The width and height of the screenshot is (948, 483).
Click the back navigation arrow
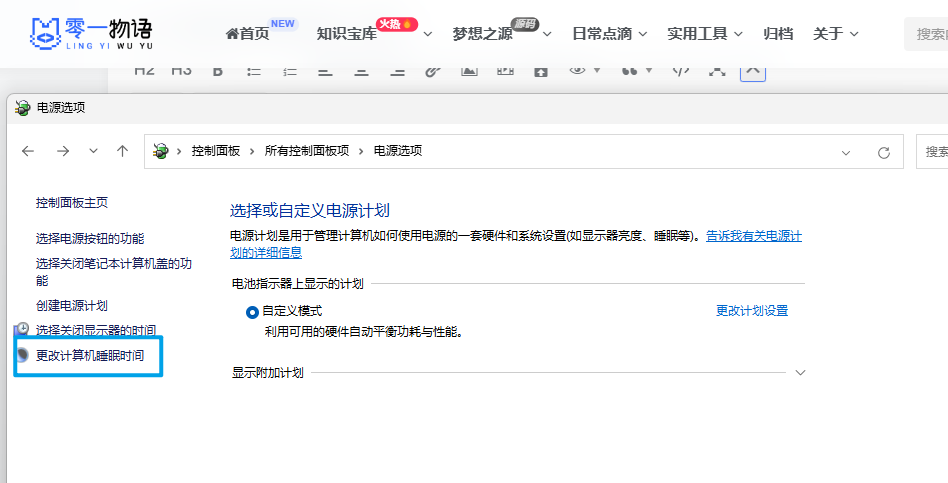28,151
